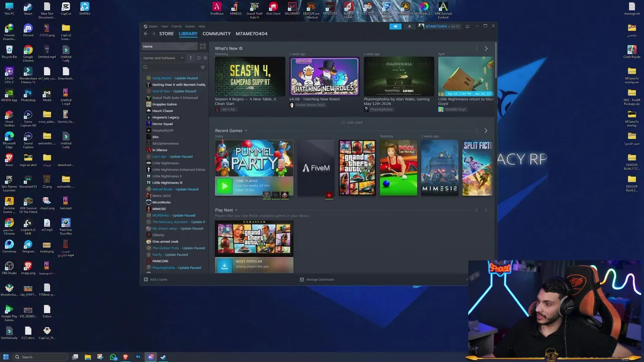Open the Windows Start menu
The height and width of the screenshot is (362, 644).
coord(6,357)
